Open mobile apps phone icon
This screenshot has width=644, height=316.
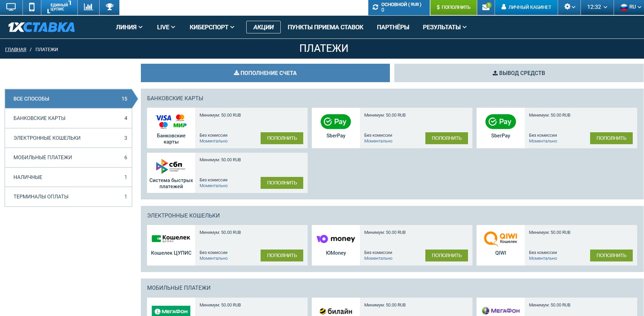[32, 7]
